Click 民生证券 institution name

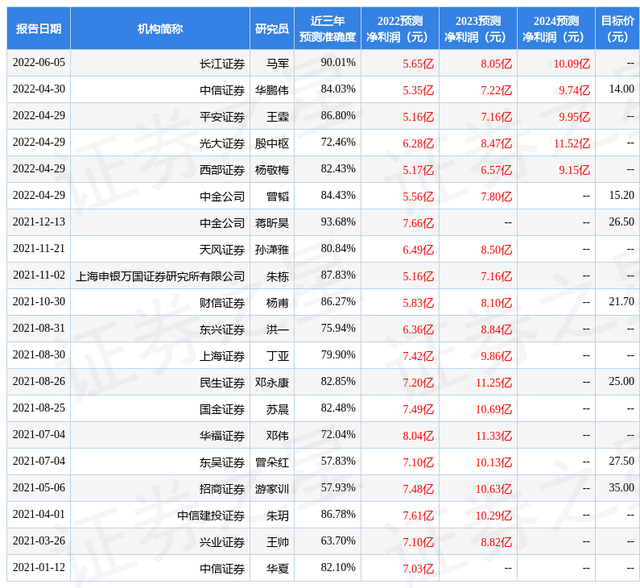click(222, 383)
